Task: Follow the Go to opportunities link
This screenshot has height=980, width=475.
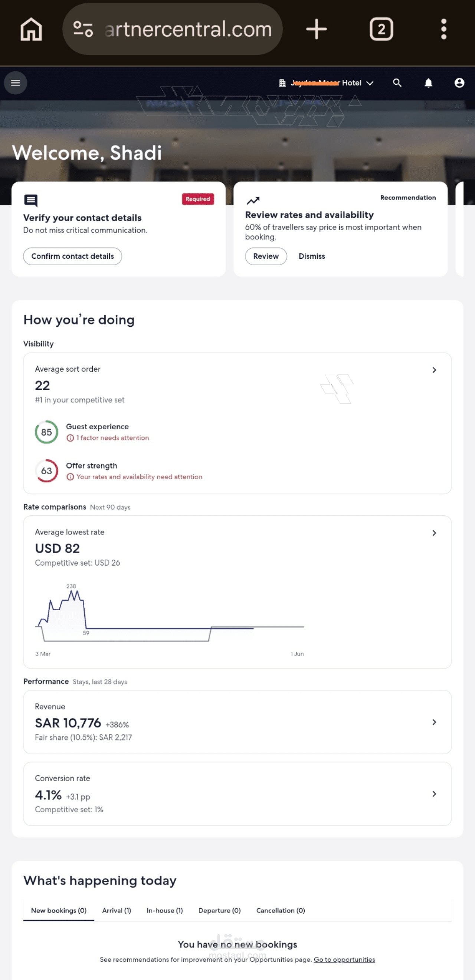Action: coord(344,960)
